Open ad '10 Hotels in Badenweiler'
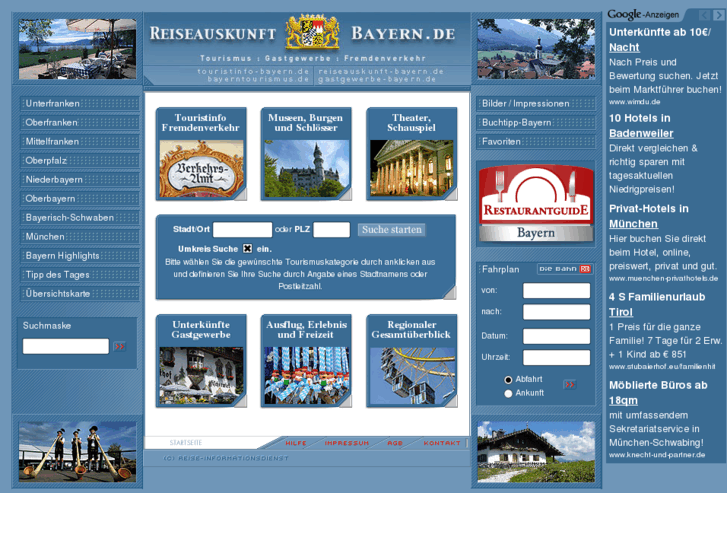727x545 pixels. (641, 126)
